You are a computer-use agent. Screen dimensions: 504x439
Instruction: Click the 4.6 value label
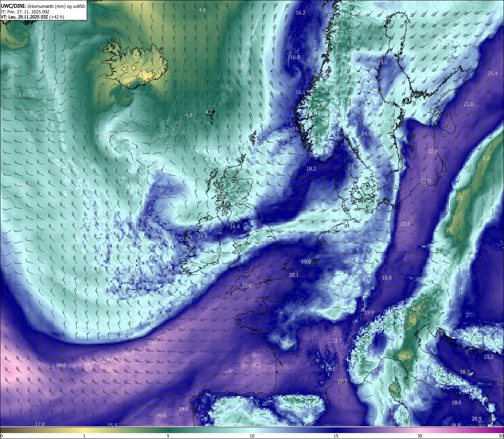pos(202,10)
